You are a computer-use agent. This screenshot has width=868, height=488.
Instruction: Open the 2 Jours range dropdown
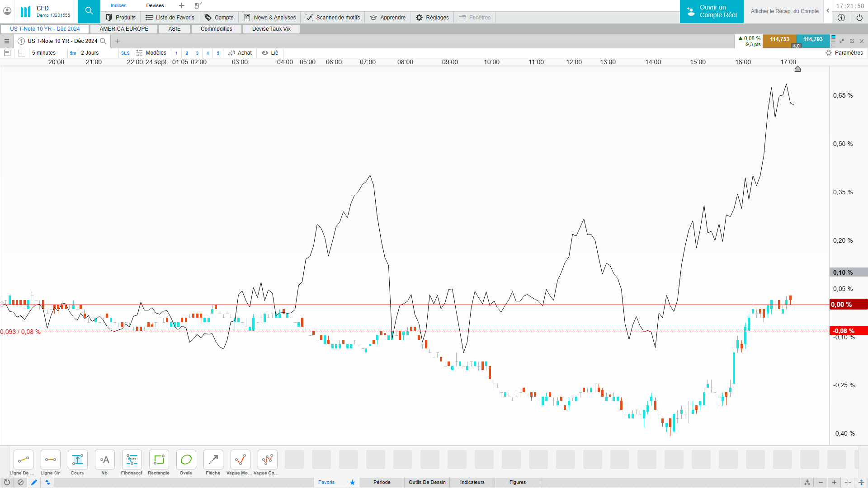point(90,53)
